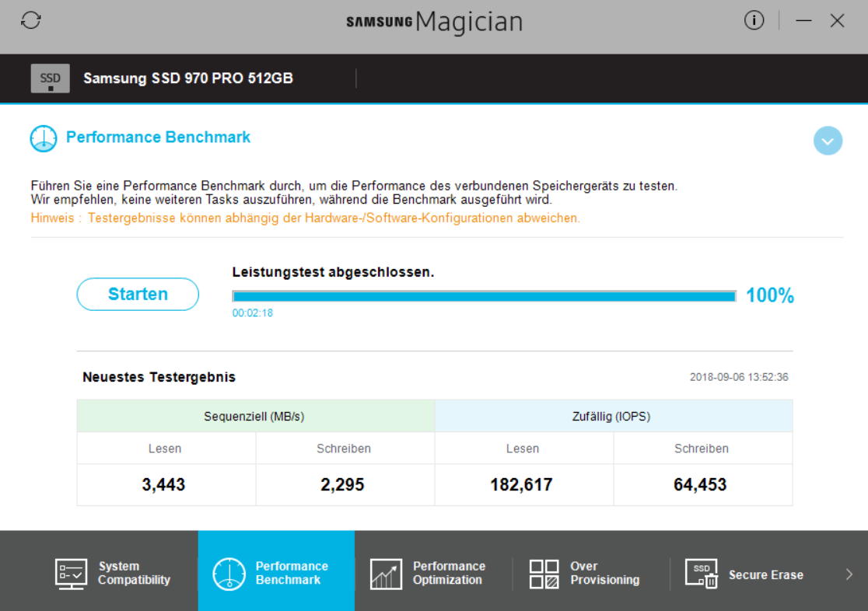Click the Neuestes Testergebnis heading
Screen dimensions: 868x611
point(159,377)
